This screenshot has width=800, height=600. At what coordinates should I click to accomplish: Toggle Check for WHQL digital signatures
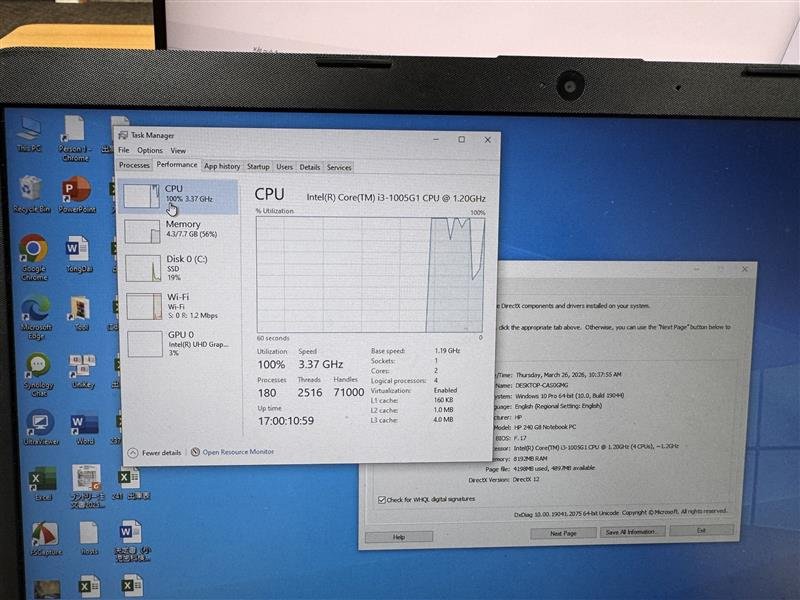coord(382,499)
